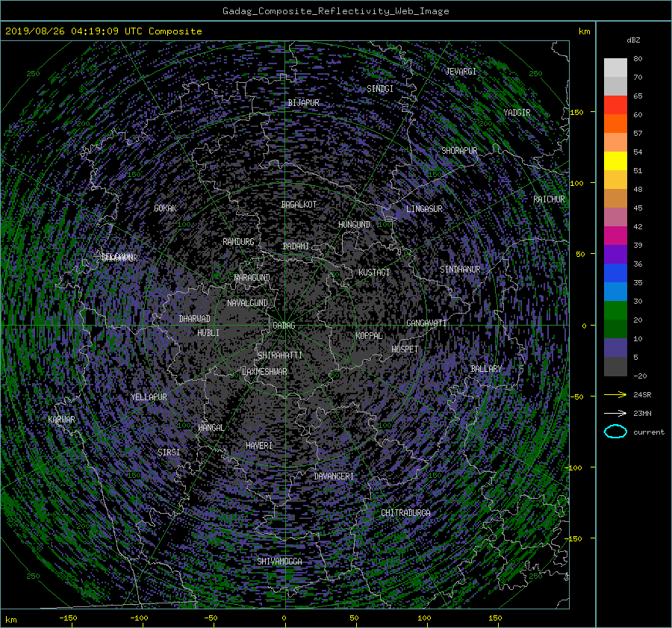The width and height of the screenshot is (672, 628).
Task: Click the NARAGUND city label
Action: pos(252,278)
